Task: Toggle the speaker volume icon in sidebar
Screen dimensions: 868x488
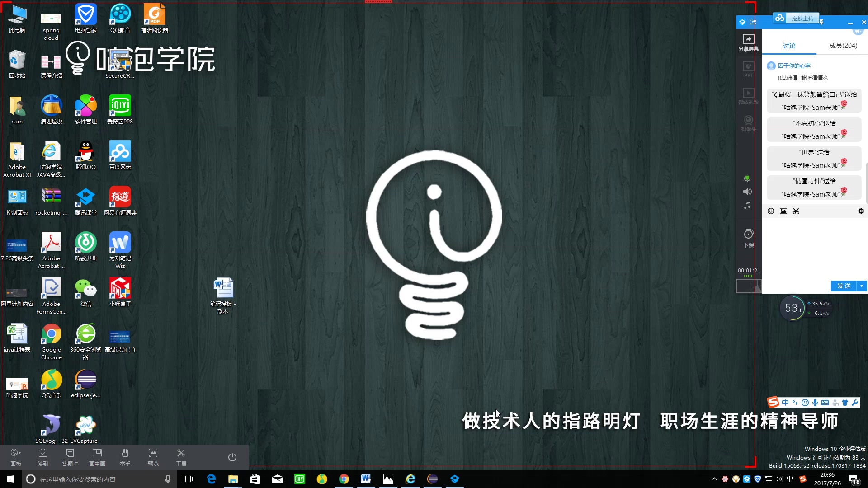Action: click(747, 192)
